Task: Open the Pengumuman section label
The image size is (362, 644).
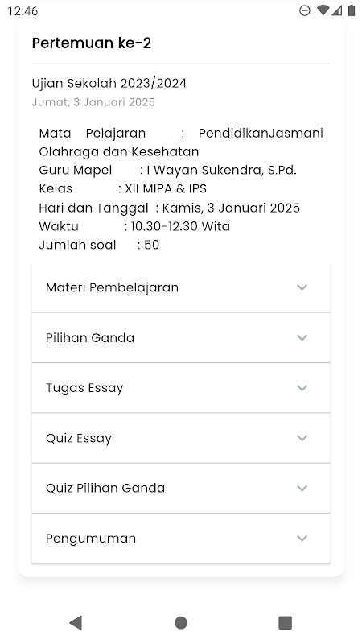Action: coord(91,539)
